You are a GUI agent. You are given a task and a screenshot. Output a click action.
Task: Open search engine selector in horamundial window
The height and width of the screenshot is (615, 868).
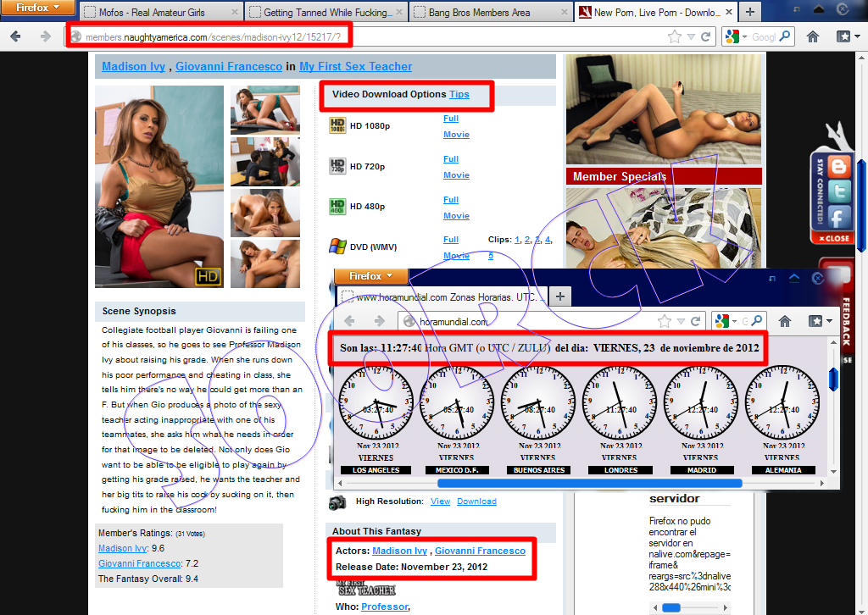[726, 321]
